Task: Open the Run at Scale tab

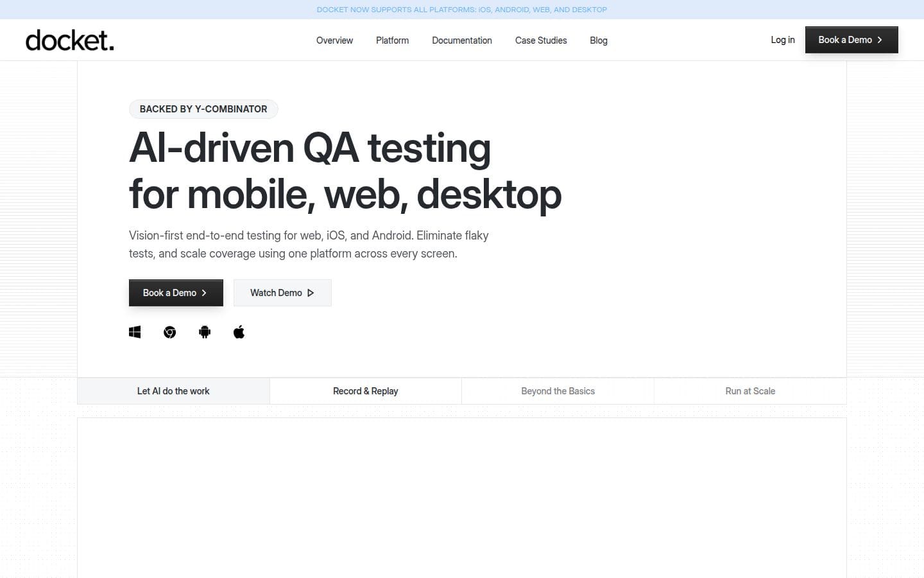Action: click(750, 391)
